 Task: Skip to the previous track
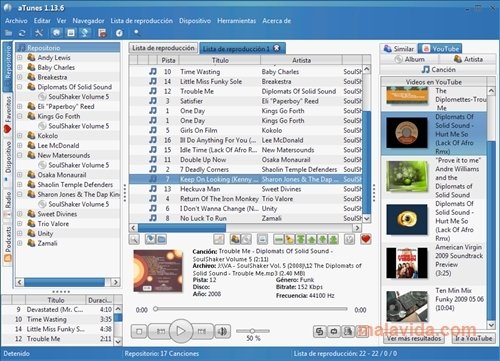point(161,331)
